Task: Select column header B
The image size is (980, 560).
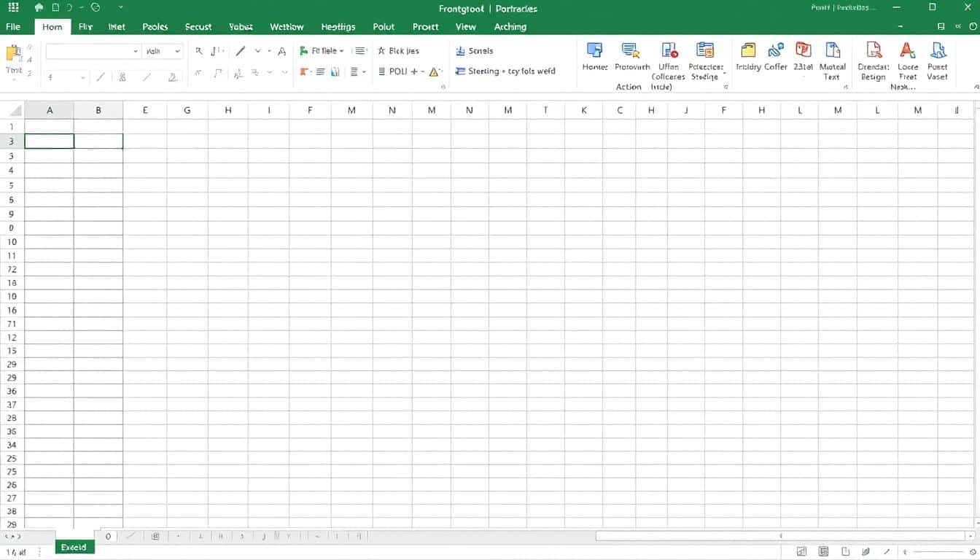Action: 98,110
